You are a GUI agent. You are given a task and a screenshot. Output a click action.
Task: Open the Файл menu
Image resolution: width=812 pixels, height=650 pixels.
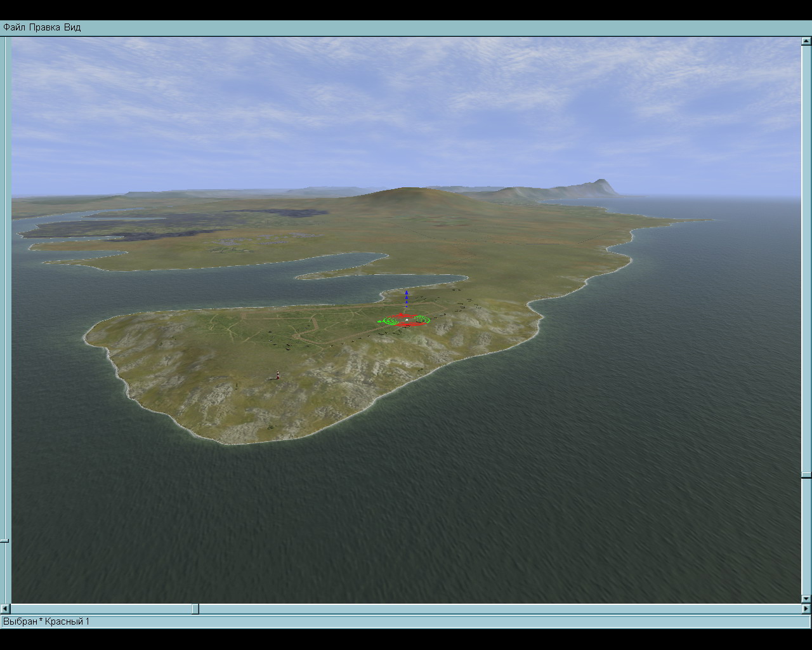[x=14, y=27]
